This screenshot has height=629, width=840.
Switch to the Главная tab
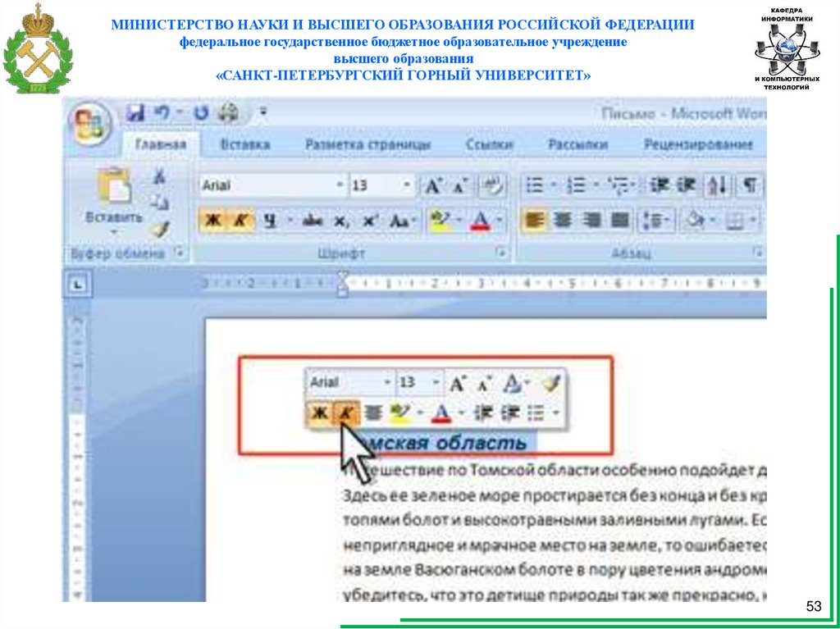(161, 144)
